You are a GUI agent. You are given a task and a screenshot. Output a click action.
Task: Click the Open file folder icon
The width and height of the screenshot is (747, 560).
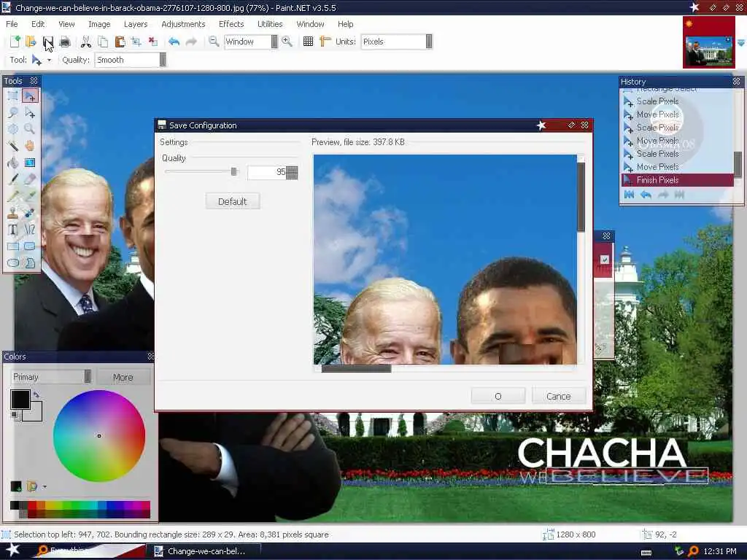tap(31, 42)
